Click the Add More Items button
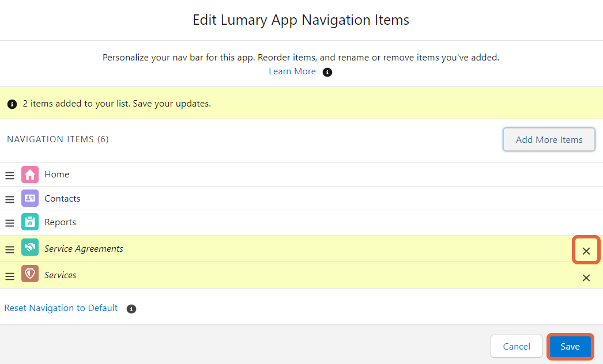The height and width of the screenshot is (364, 603). click(x=549, y=139)
